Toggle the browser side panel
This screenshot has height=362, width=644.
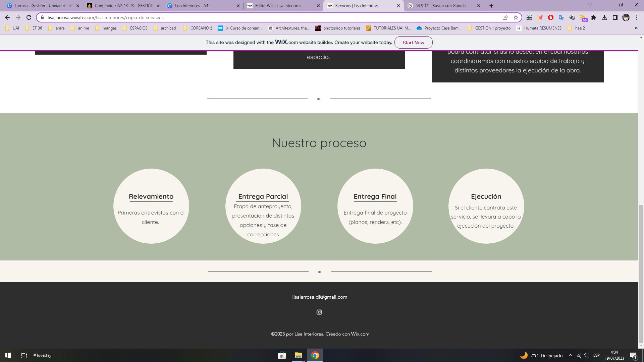(x=615, y=17)
